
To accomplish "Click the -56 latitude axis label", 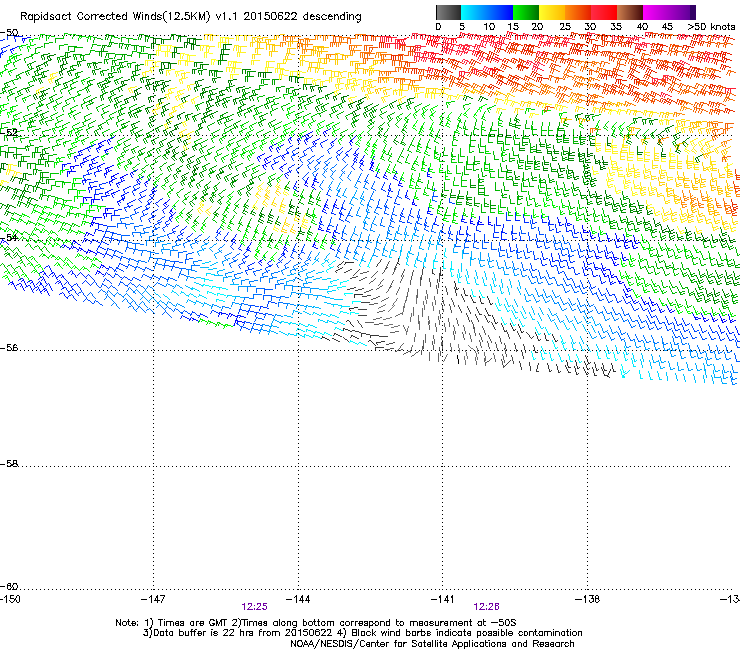I will coord(9,348).
